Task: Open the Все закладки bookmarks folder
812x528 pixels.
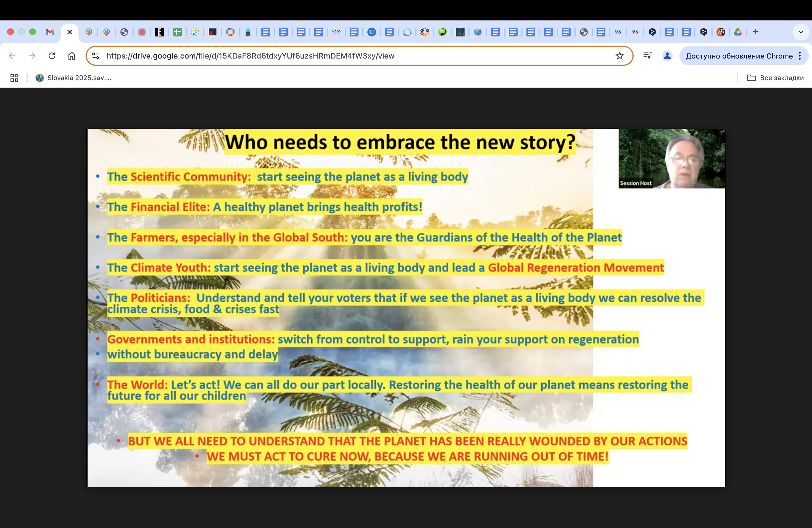Action: (x=775, y=78)
